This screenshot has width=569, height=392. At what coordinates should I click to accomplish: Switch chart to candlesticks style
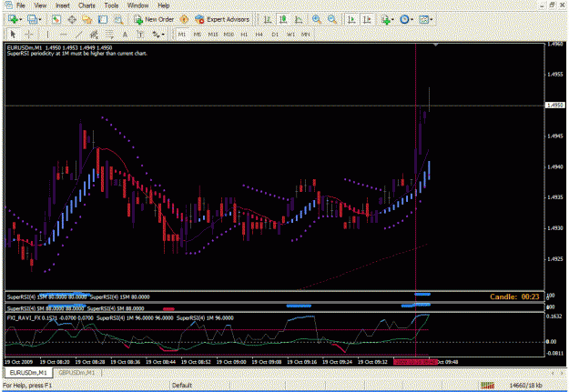283,20
